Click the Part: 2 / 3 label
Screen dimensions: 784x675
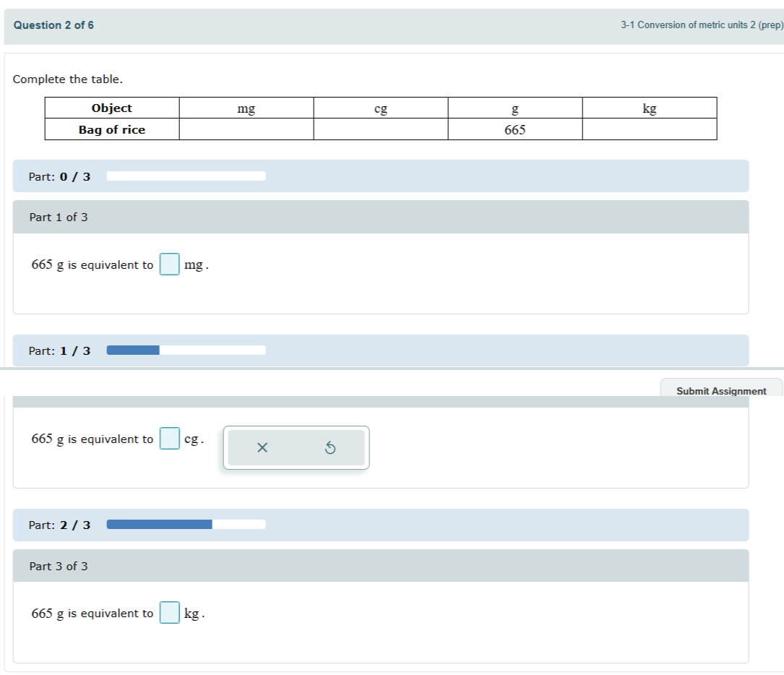(x=59, y=525)
